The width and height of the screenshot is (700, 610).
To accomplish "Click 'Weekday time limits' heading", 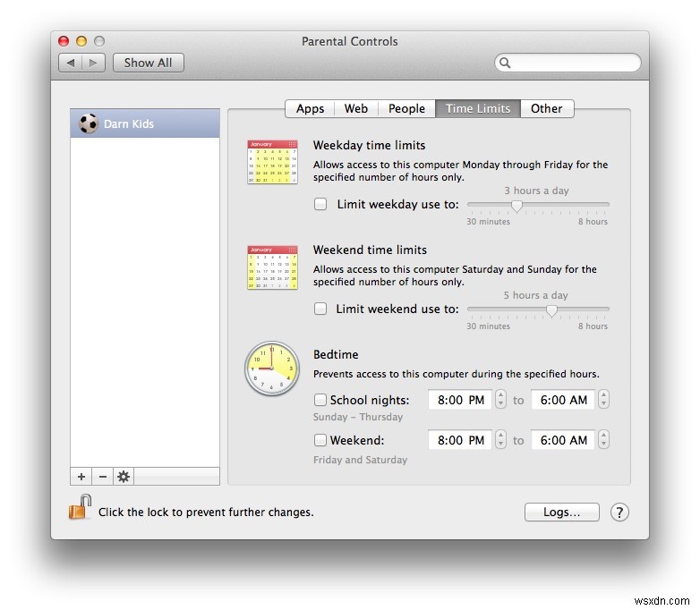I will pyautogui.click(x=369, y=146).
